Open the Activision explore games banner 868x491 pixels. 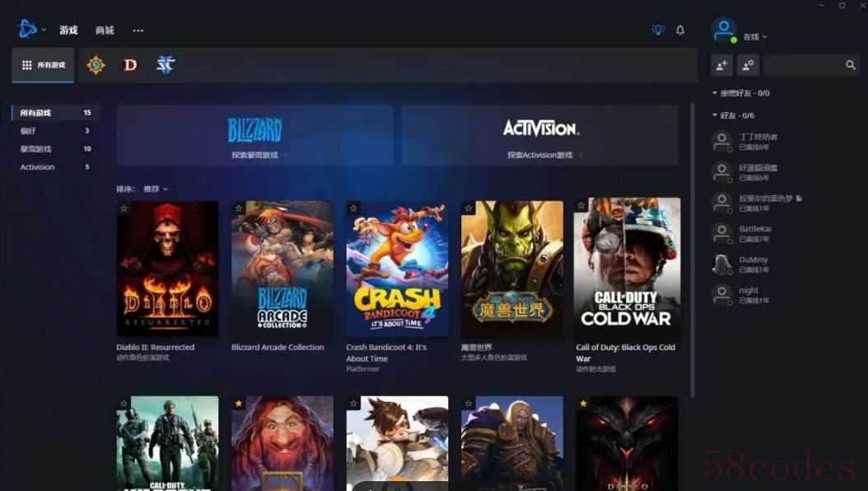point(539,135)
